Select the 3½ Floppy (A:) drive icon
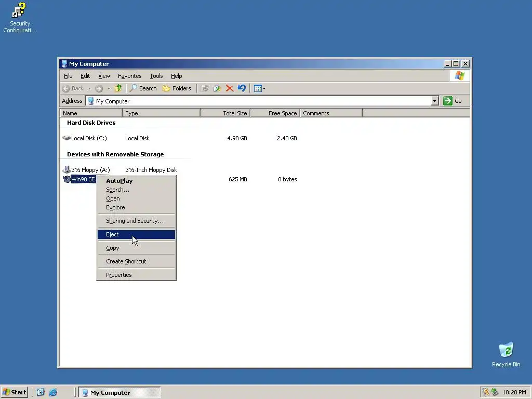Image resolution: width=532 pixels, height=399 pixels. 66,170
